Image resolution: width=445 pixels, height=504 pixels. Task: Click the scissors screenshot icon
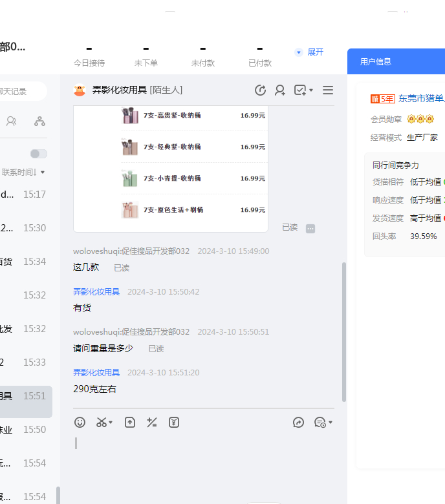pyautogui.click(x=102, y=423)
